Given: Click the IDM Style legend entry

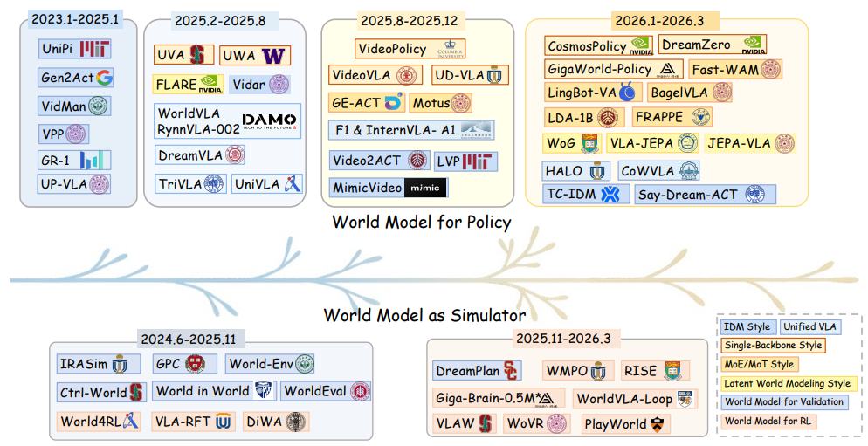Looking at the screenshot, I should coord(747,326).
